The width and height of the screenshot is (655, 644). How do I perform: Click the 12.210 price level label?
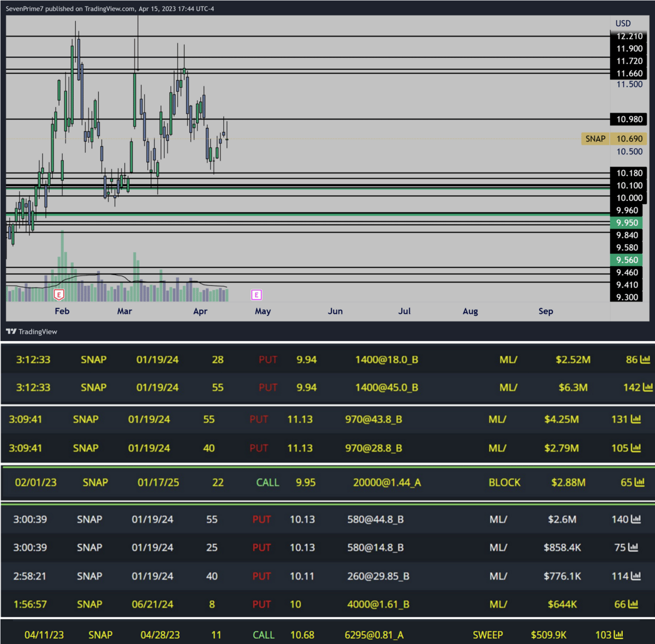pyautogui.click(x=629, y=36)
